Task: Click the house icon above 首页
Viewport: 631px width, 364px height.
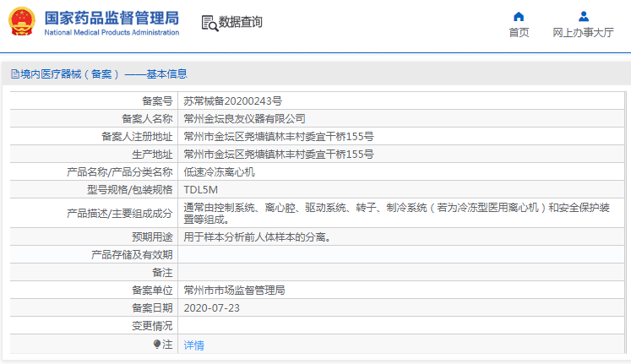Action: point(519,16)
